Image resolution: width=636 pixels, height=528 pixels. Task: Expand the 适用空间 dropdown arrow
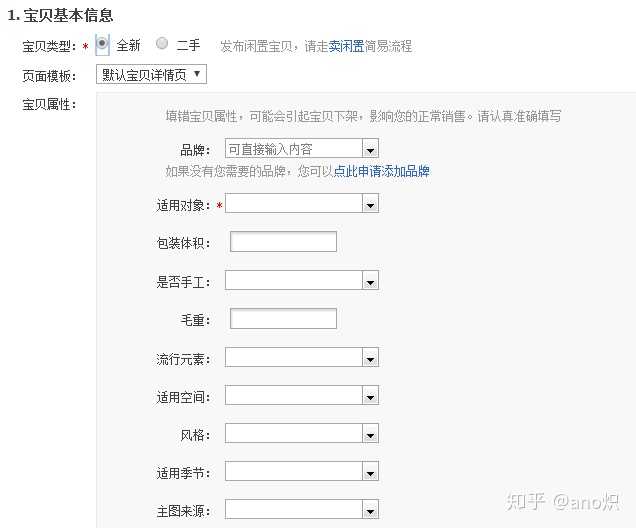tap(371, 396)
